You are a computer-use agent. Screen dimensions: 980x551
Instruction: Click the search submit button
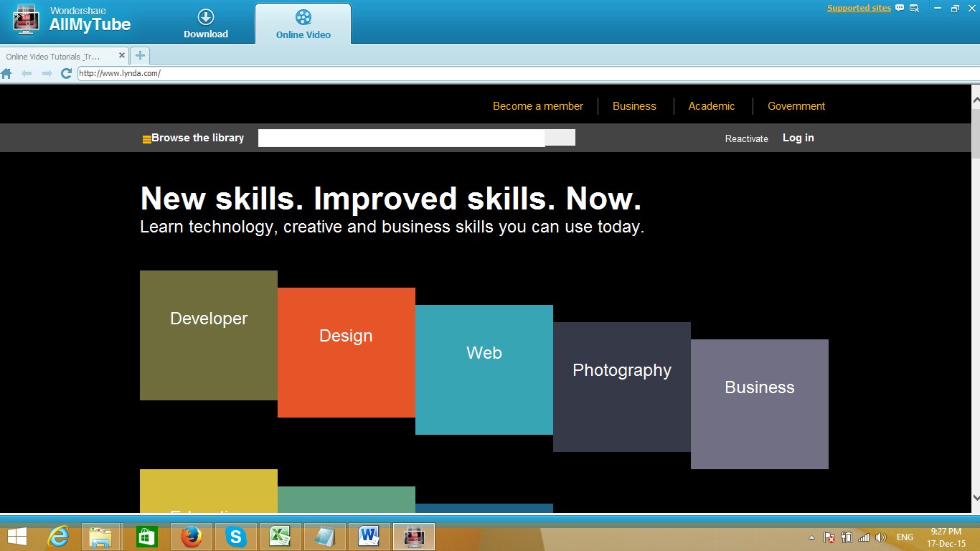click(560, 138)
